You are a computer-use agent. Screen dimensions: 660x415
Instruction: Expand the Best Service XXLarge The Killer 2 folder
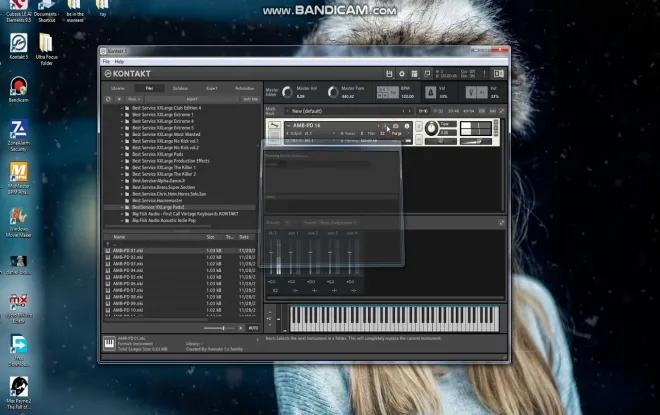pos(122,174)
